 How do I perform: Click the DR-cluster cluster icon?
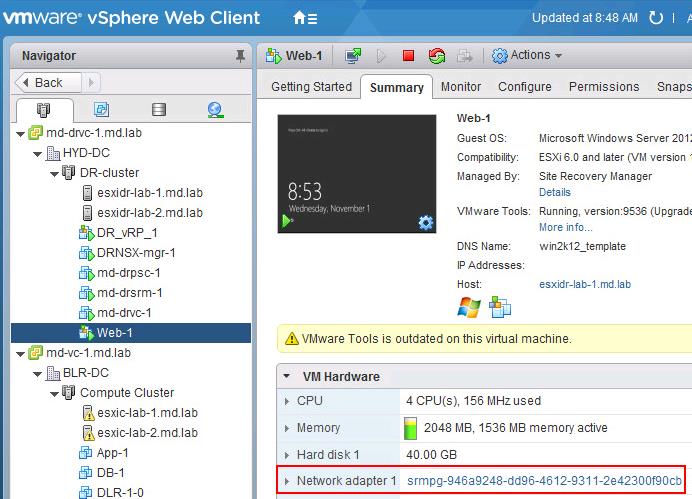coord(68,172)
